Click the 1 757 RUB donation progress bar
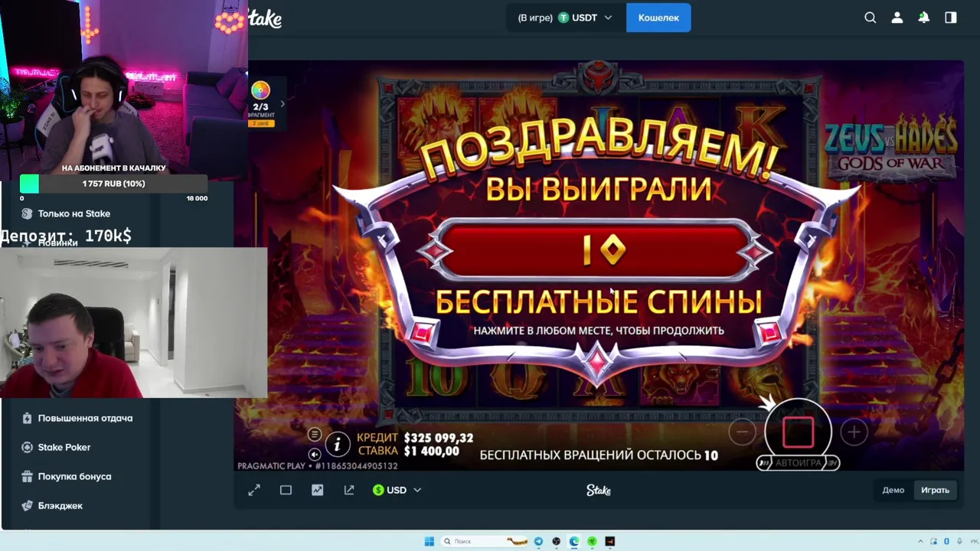 point(113,184)
